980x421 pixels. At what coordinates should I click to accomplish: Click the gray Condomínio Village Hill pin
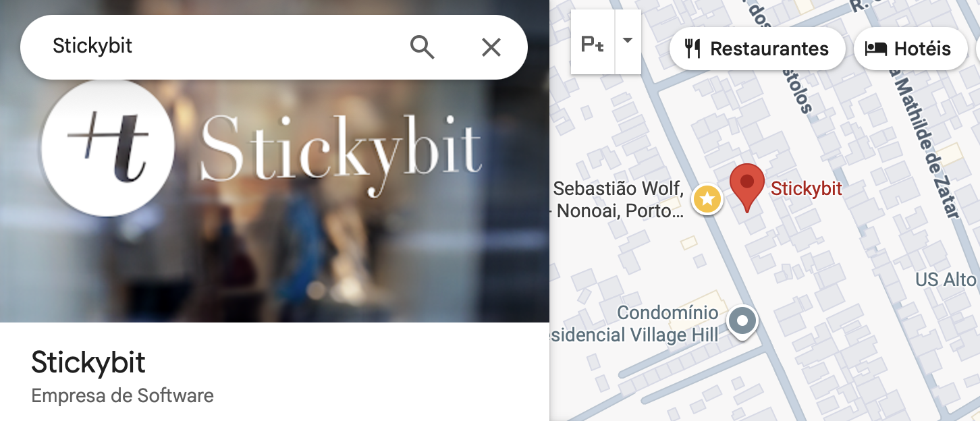[x=742, y=322]
